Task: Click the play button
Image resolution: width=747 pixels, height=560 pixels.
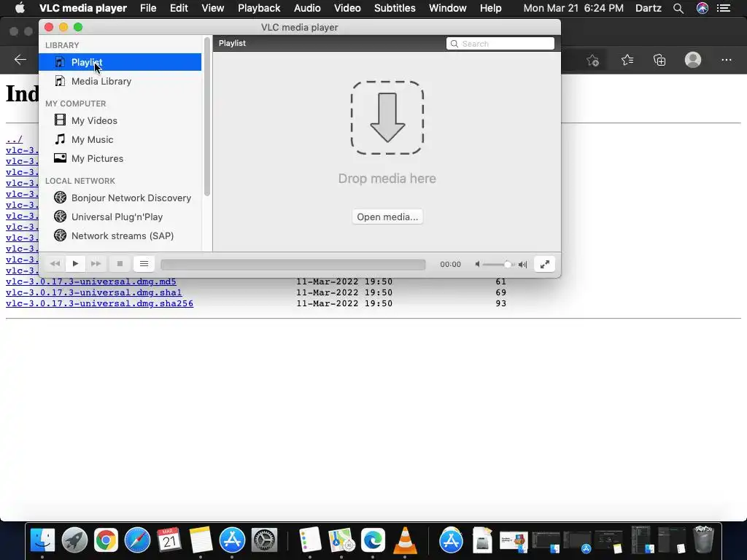Action: coord(75,264)
